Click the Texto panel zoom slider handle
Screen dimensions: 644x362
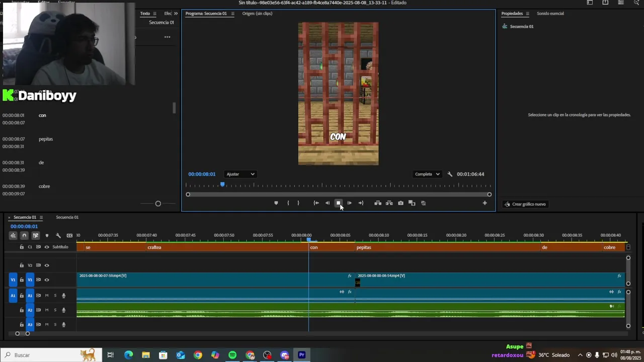pyautogui.click(x=158, y=204)
